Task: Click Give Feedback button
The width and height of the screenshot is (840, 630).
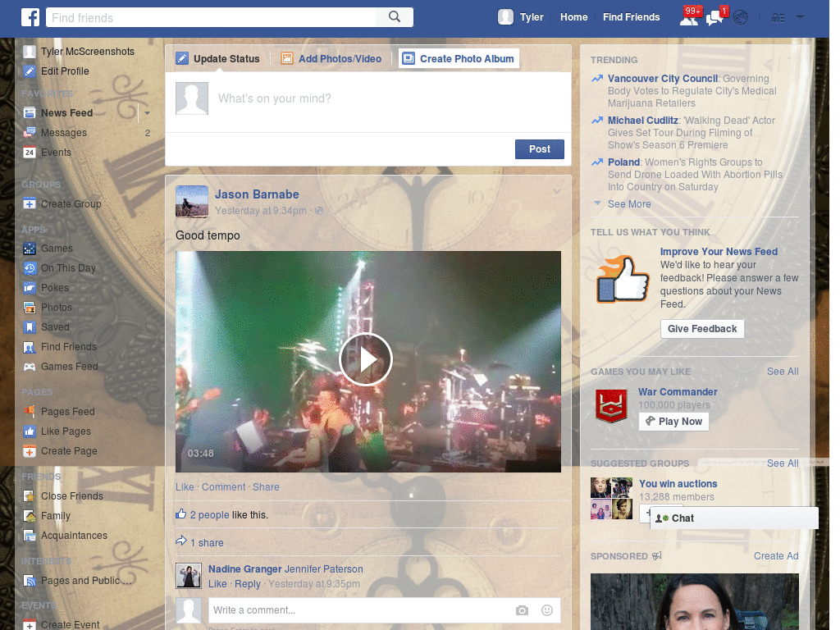Action: tap(702, 329)
